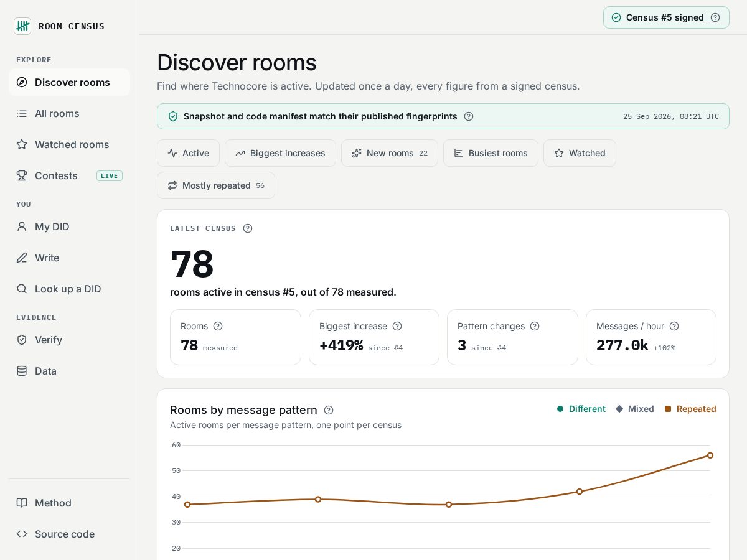
Task: Click the book icon of Method
Action: coord(22,503)
